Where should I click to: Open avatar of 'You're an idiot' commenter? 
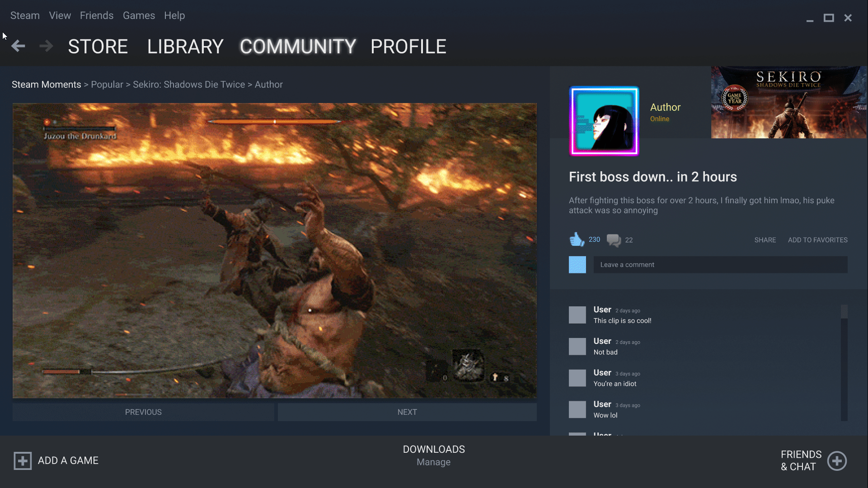pyautogui.click(x=577, y=378)
